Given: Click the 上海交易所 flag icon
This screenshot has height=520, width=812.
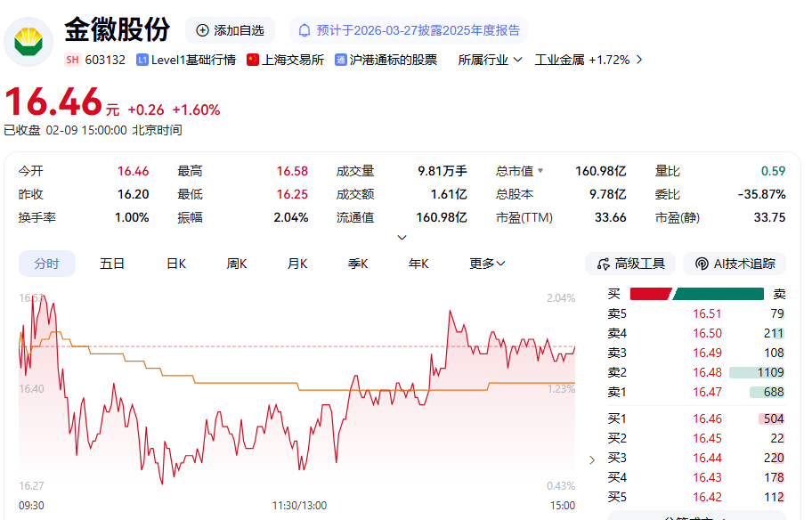Looking at the screenshot, I should (253, 61).
